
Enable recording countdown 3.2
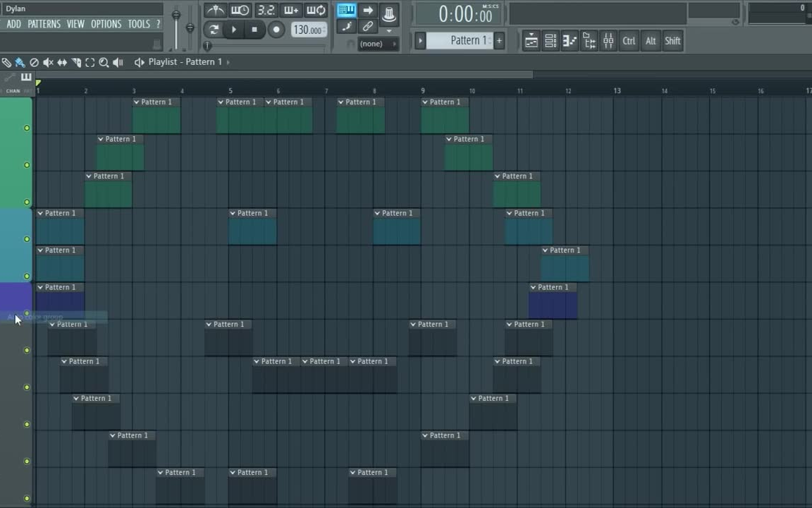(x=266, y=10)
